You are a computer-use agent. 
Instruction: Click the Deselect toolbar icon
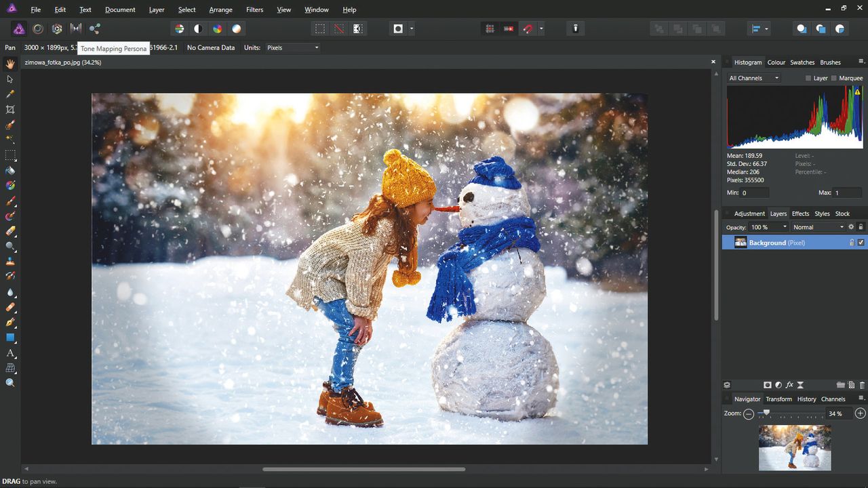click(338, 28)
